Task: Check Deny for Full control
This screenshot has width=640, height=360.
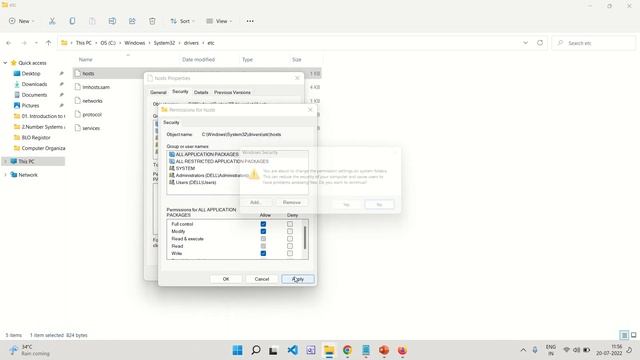Action: click(290, 224)
